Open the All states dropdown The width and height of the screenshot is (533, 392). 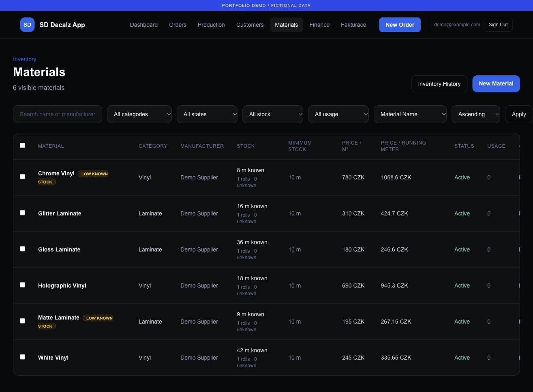[x=207, y=114]
